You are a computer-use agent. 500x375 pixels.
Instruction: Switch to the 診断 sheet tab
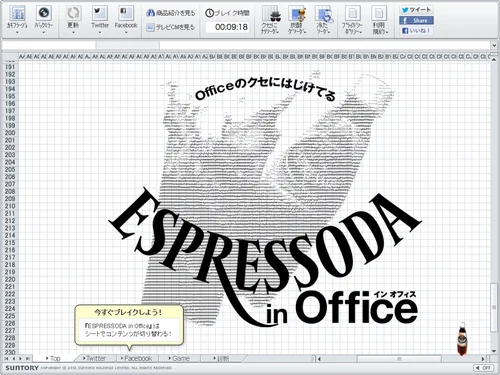pyautogui.click(x=222, y=358)
